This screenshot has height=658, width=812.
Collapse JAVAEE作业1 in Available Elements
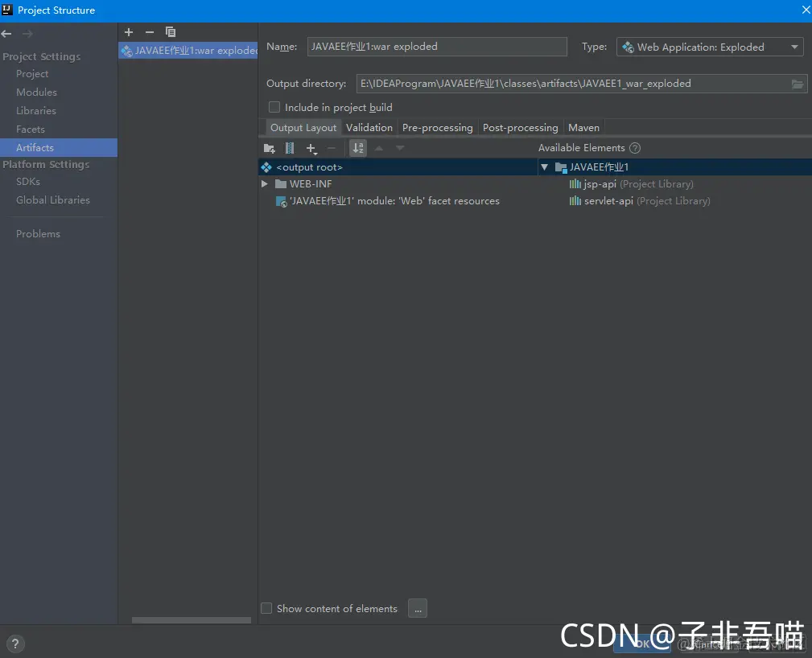(544, 167)
